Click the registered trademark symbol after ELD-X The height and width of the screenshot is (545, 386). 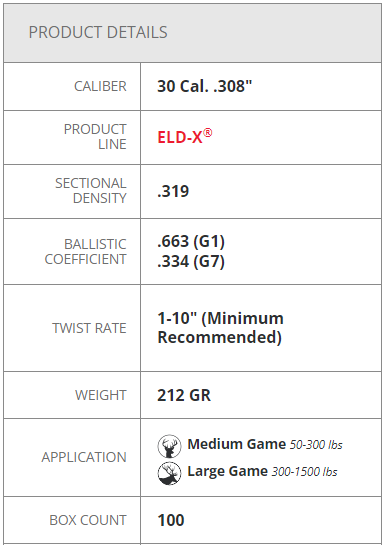(x=207, y=132)
